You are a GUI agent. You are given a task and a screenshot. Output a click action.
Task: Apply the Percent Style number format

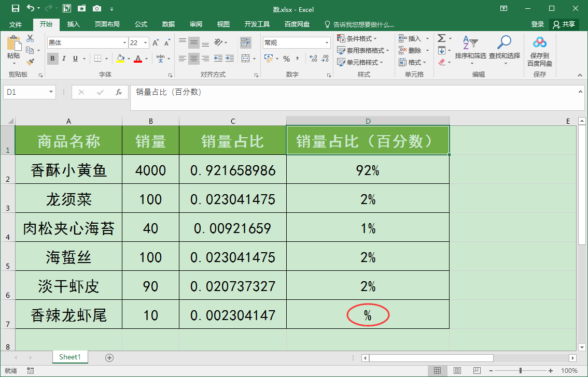pos(287,59)
